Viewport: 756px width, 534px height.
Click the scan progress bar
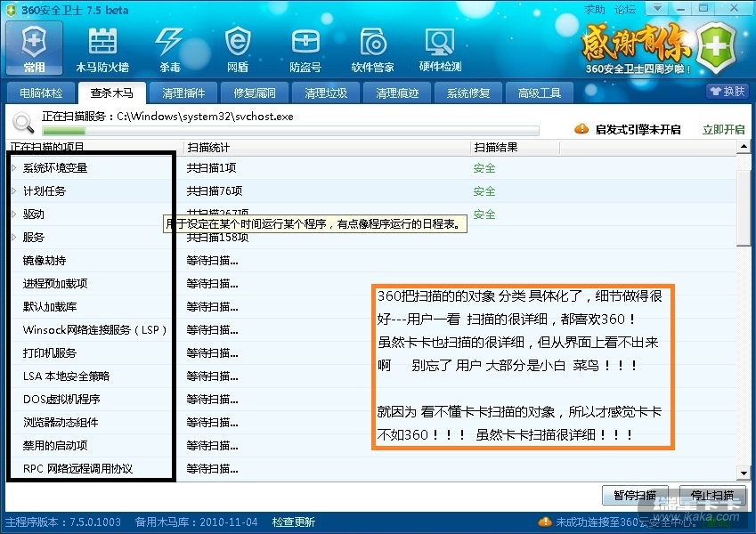click(x=290, y=131)
